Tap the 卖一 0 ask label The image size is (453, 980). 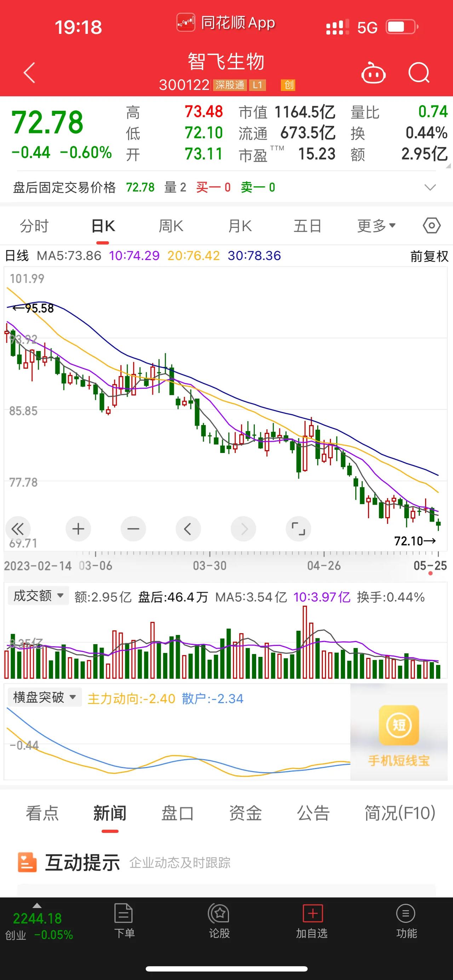click(x=258, y=187)
